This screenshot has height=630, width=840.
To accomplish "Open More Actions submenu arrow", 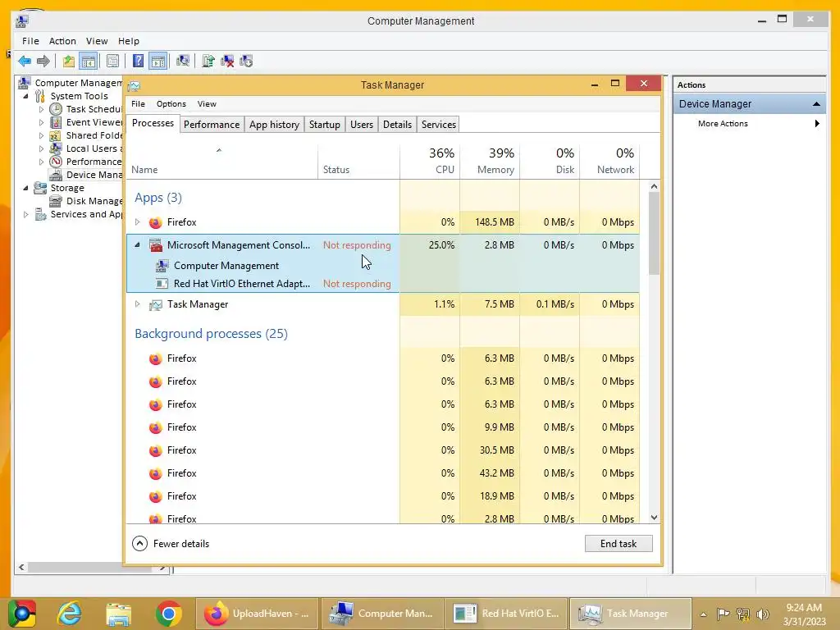I will (x=817, y=124).
